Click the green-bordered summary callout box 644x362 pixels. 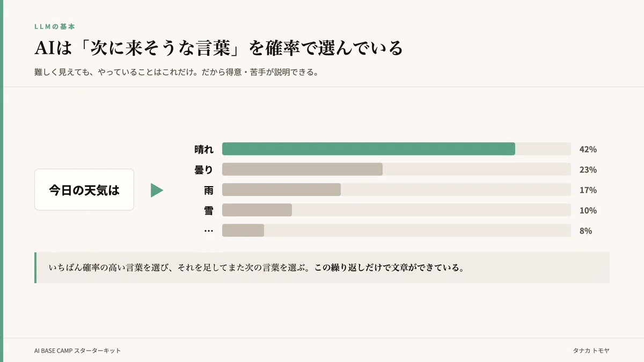click(322, 268)
